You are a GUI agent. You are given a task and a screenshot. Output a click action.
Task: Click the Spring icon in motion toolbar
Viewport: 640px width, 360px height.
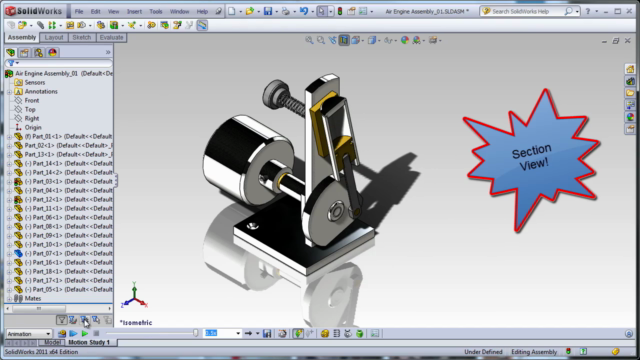[337, 334]
